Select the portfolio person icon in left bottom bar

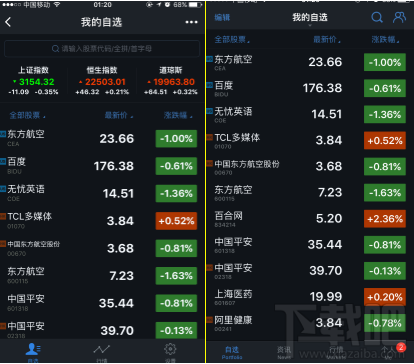[33, 349]
